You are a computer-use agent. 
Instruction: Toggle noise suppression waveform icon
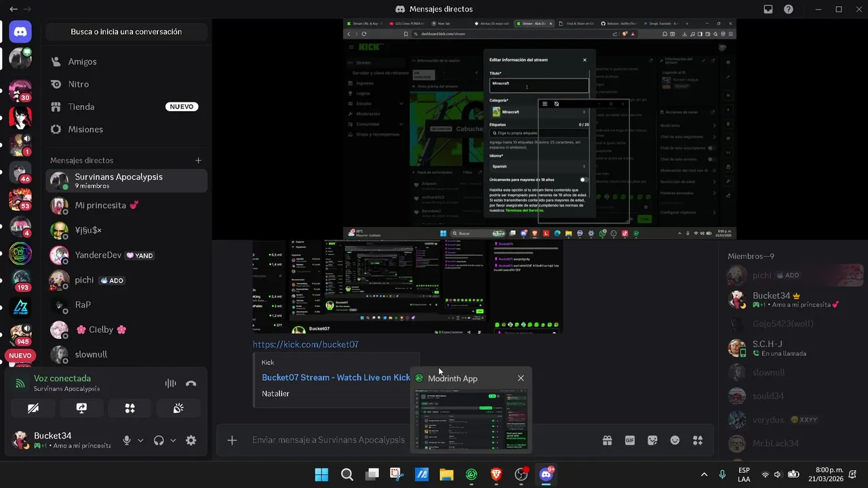[170, 383]
